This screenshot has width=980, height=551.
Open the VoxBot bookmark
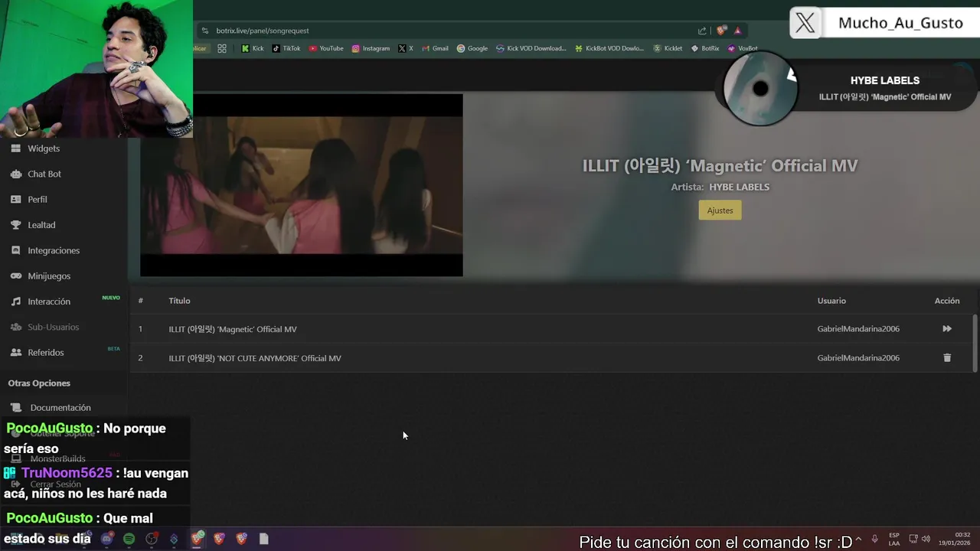click(743, 48)
